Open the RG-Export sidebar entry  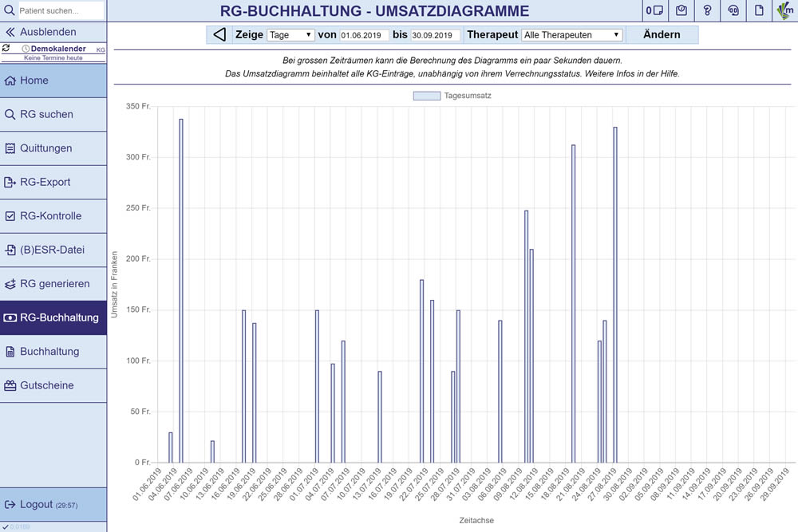click(x=53, y=183)
